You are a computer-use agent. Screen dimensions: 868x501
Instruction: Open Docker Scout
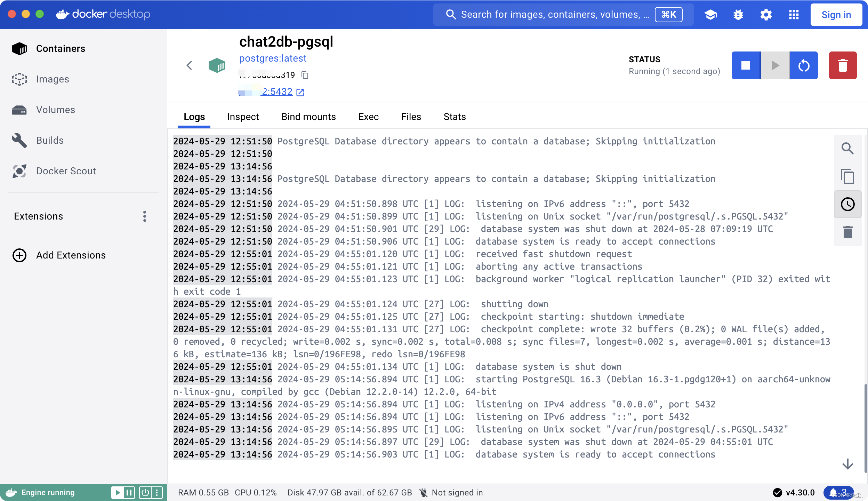point(66,171)
